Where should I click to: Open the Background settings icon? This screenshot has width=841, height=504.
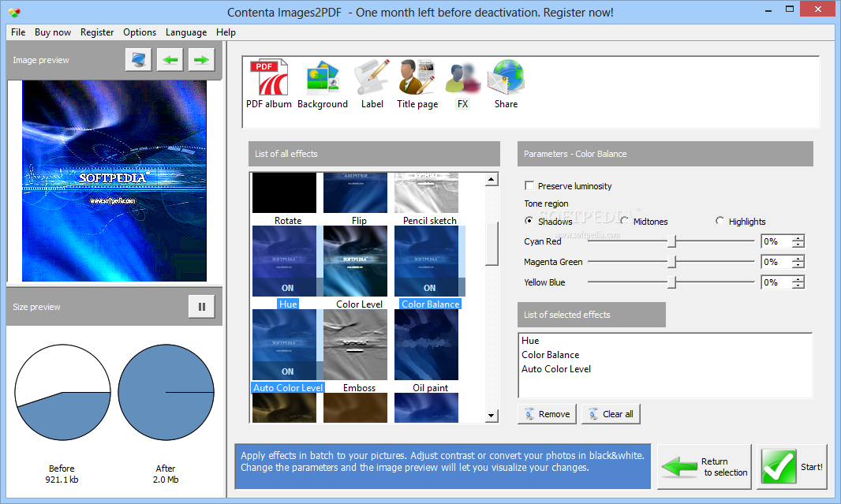(x=323, y=84)
